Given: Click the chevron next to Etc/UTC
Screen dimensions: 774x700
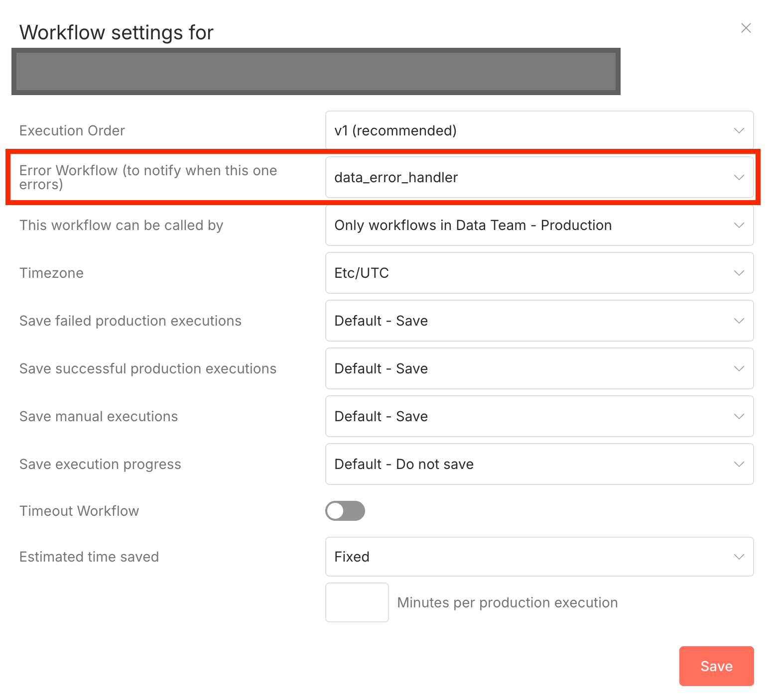Looking at the screenshot, I should 739,273.
